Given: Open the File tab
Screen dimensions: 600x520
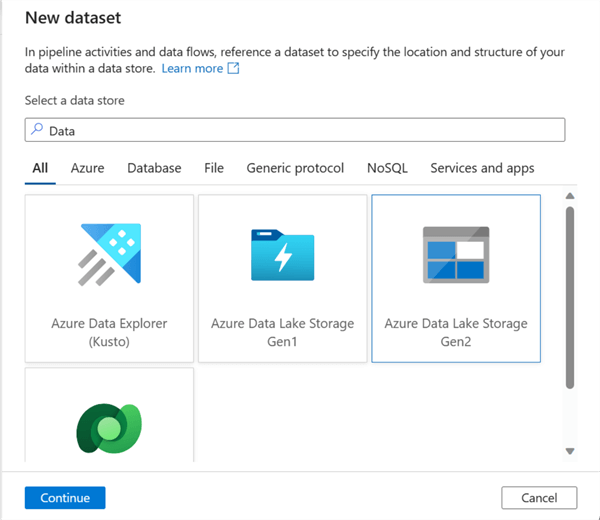Looking at the screenshot, I should [x=214, y=168].
